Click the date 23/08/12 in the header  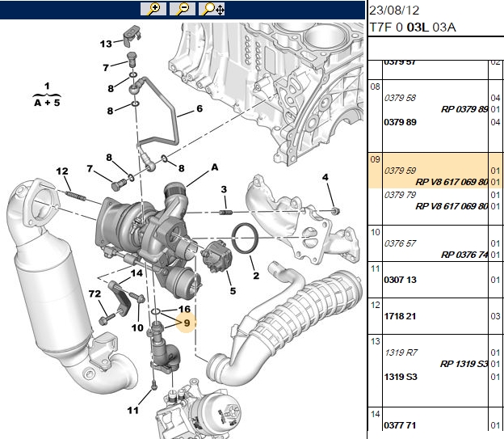(394, 11)
